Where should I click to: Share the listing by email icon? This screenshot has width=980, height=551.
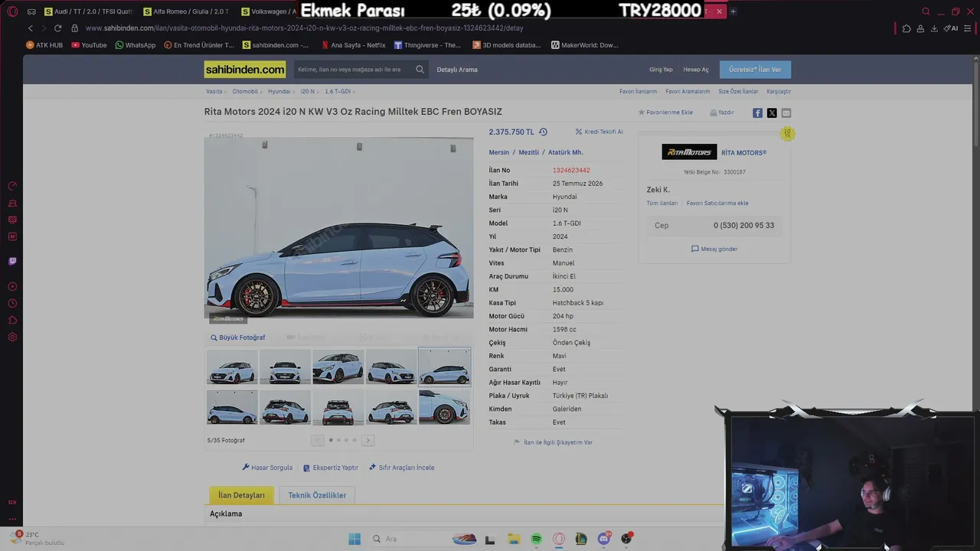coord(786,113)
